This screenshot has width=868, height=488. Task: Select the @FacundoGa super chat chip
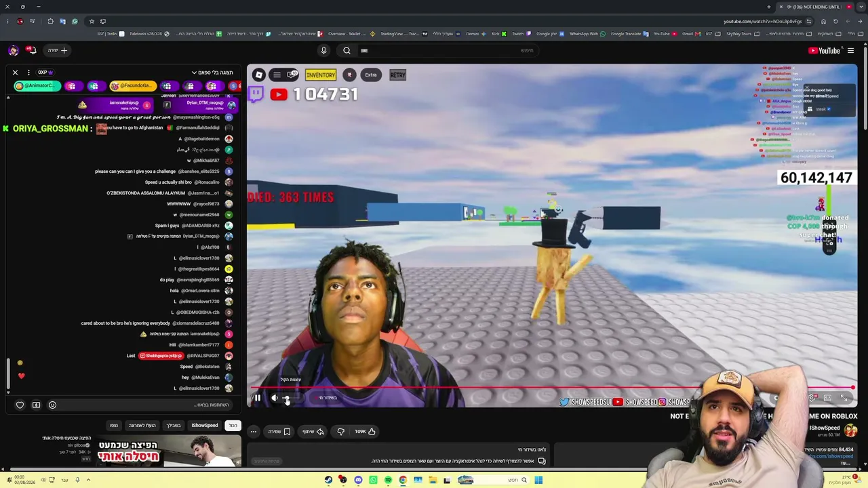pos(133,86)
